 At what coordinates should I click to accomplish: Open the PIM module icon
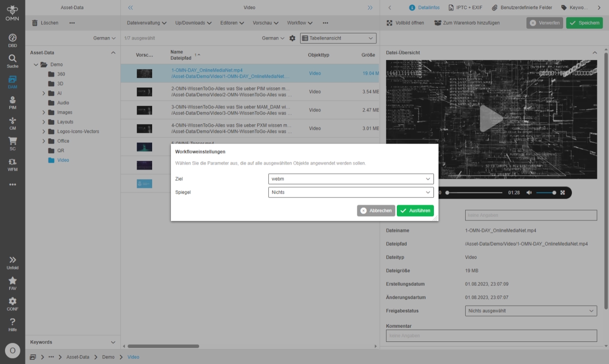[x=13, y=102]
